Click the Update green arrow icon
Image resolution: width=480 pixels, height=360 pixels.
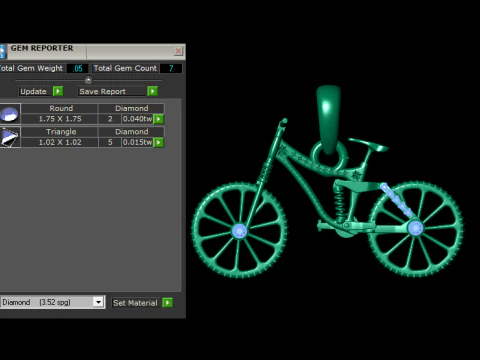(58, 91)
